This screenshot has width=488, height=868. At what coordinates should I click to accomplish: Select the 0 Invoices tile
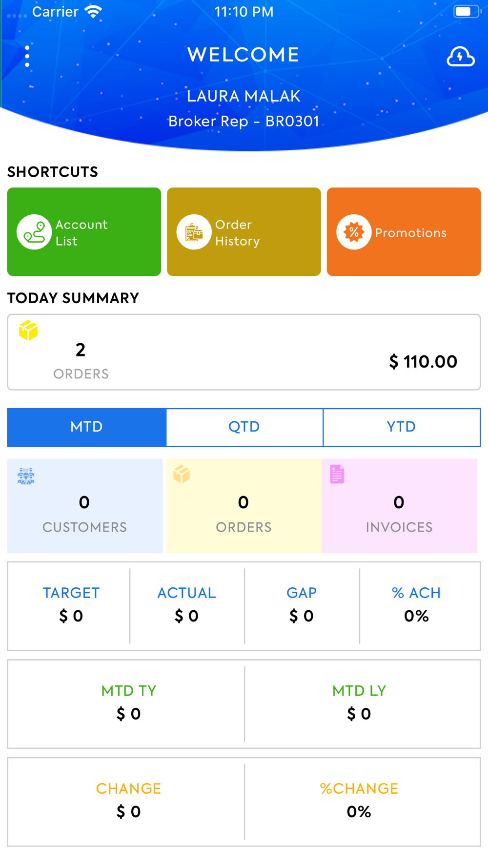pos(399,506)
